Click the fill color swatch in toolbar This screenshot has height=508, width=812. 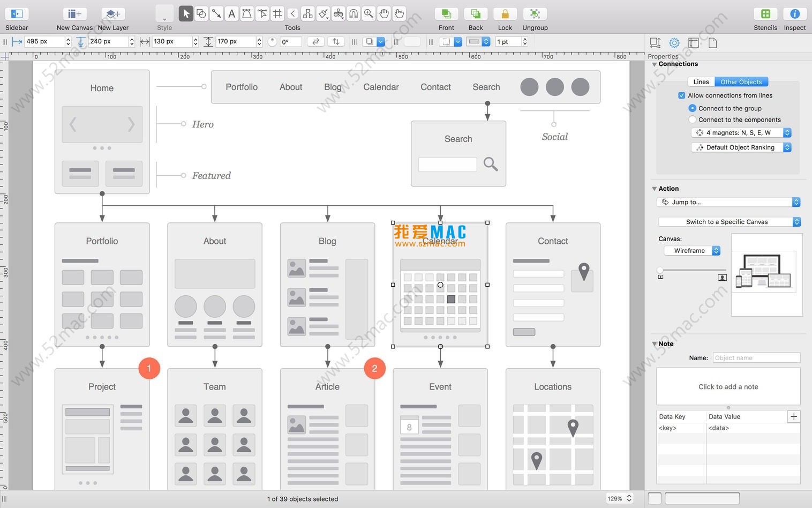coord(412,41)
